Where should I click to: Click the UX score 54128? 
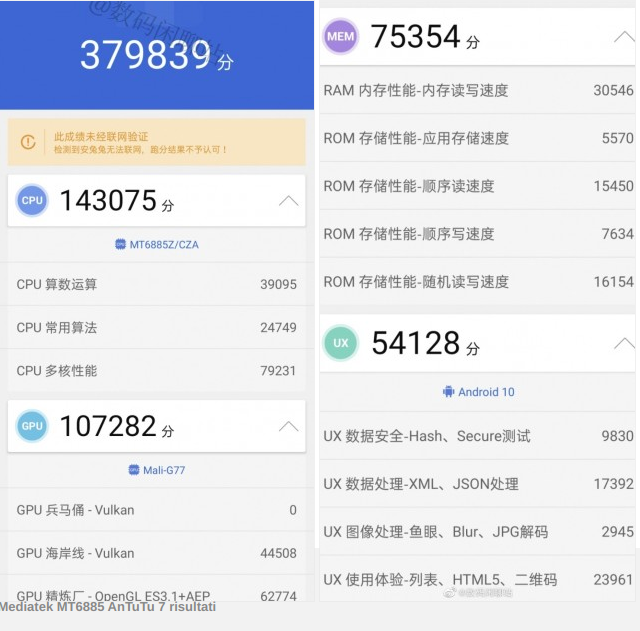point(416,343)
